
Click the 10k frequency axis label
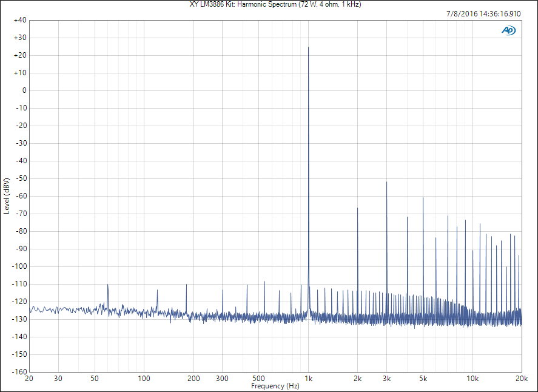[x=472, y=379]
